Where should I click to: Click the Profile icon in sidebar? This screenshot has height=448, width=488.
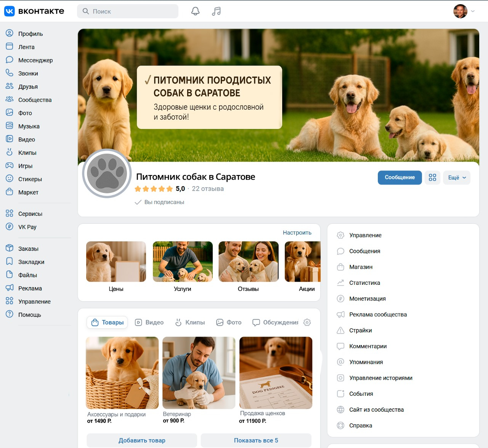pyautogui.click(x=10, y=33)
